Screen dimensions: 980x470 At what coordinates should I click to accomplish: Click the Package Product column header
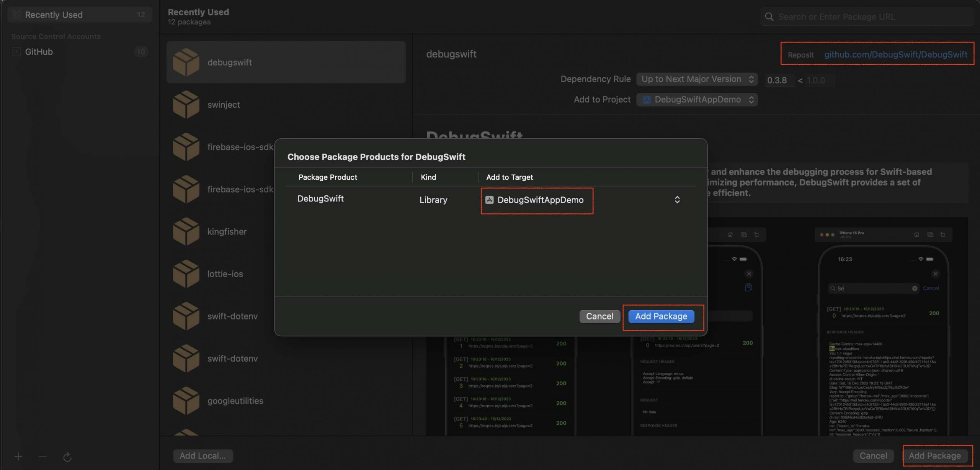(x=328, y=177)
